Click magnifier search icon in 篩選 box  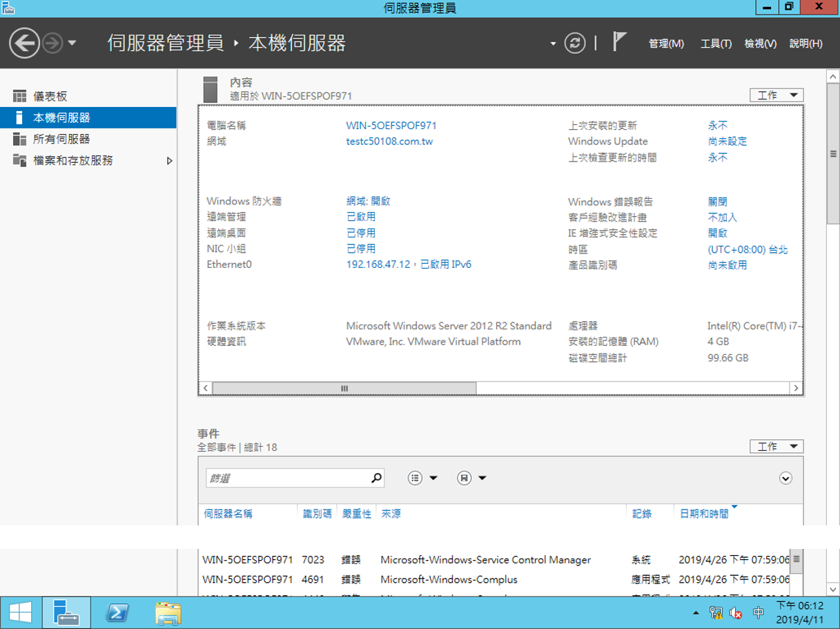376,478
